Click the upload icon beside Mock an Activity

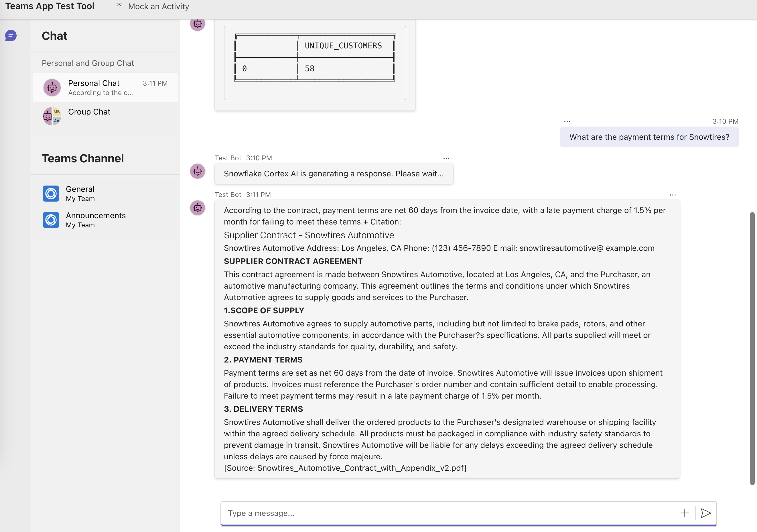coord(119,6)
